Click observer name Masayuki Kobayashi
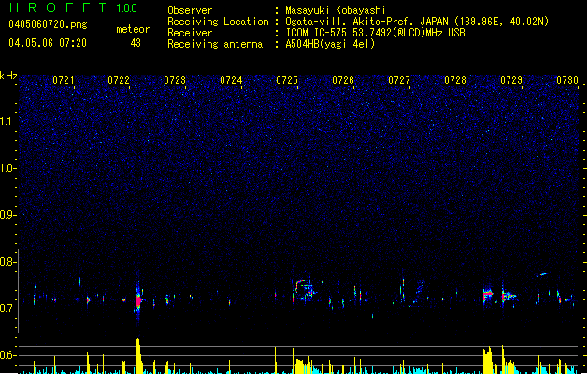Screen dimensions: 588x374 pos(336,10)
